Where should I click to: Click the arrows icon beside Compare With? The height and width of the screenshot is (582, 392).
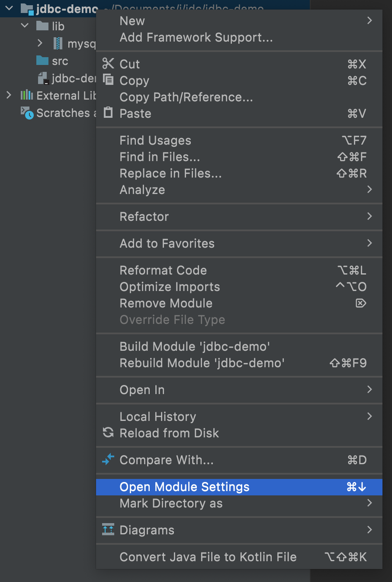click(108, 460)
